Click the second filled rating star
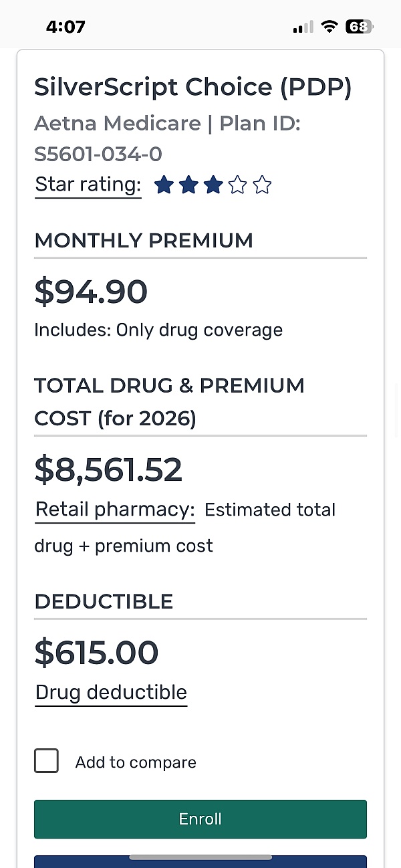401x868 pixels. (188, 185)
